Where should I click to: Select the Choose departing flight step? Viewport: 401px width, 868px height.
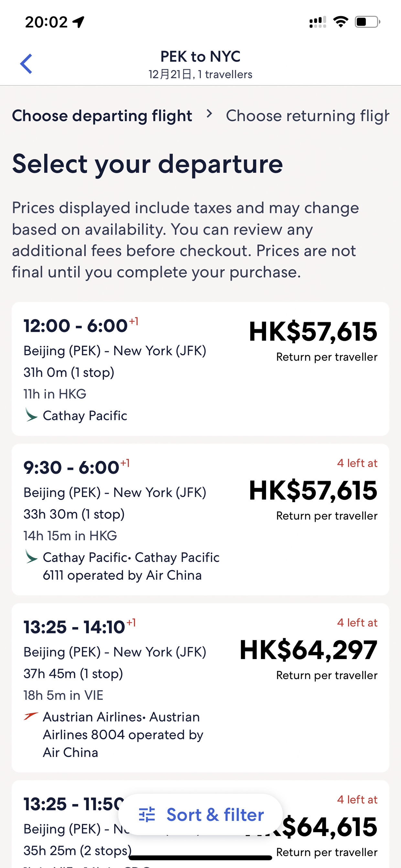[102, 115]
